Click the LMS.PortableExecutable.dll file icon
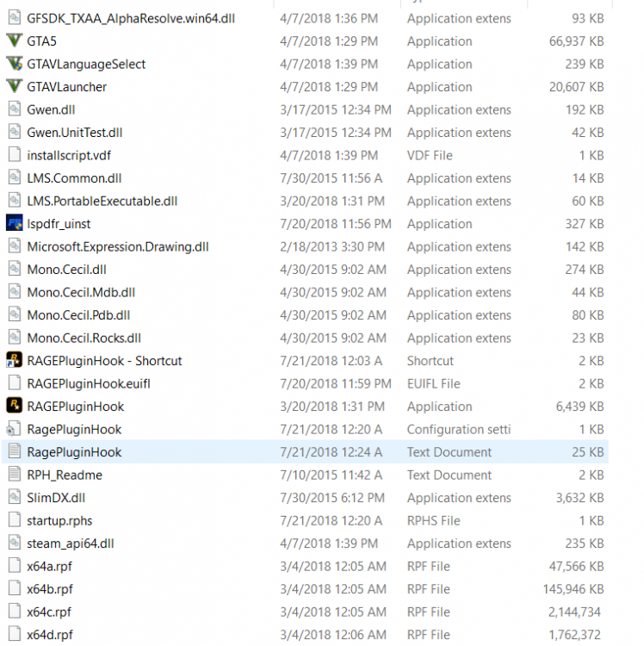Image resolution: width=644 pixels, height=646 pixels. pos(15,201)
